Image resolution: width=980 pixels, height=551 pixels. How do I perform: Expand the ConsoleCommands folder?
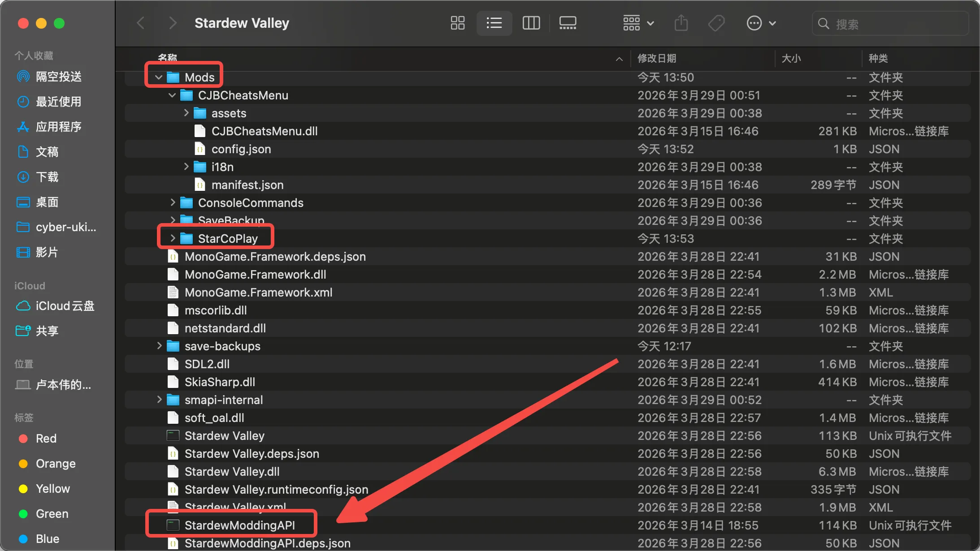(173, 202)
